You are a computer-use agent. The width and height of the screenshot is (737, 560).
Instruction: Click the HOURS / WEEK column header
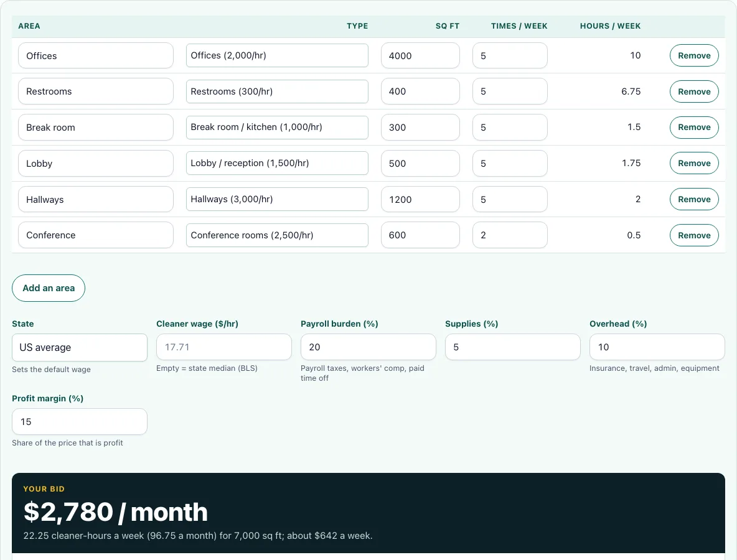pos(610,26)
